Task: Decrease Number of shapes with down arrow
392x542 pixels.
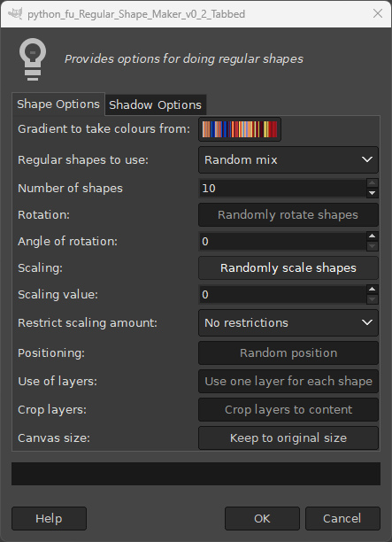Action: click(x=373, y=193)
